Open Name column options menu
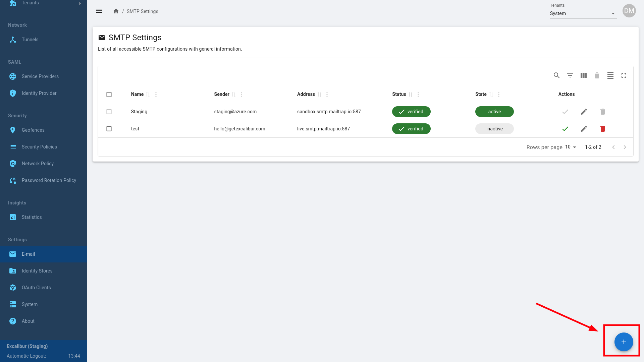644x362 pixels. [x=156, y=95]
